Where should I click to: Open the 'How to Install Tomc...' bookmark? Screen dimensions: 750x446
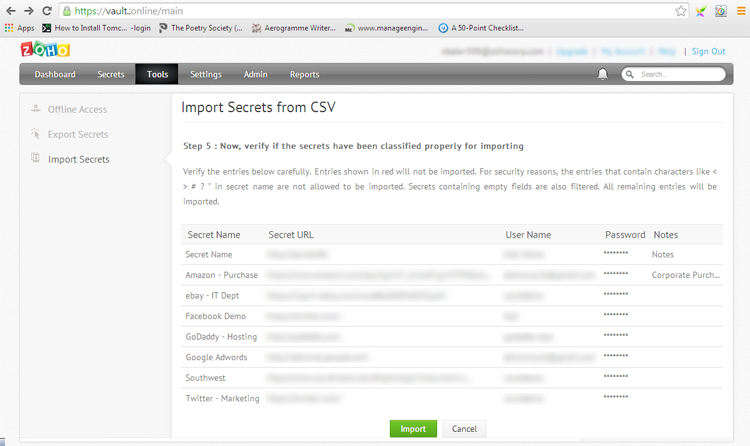96,28
